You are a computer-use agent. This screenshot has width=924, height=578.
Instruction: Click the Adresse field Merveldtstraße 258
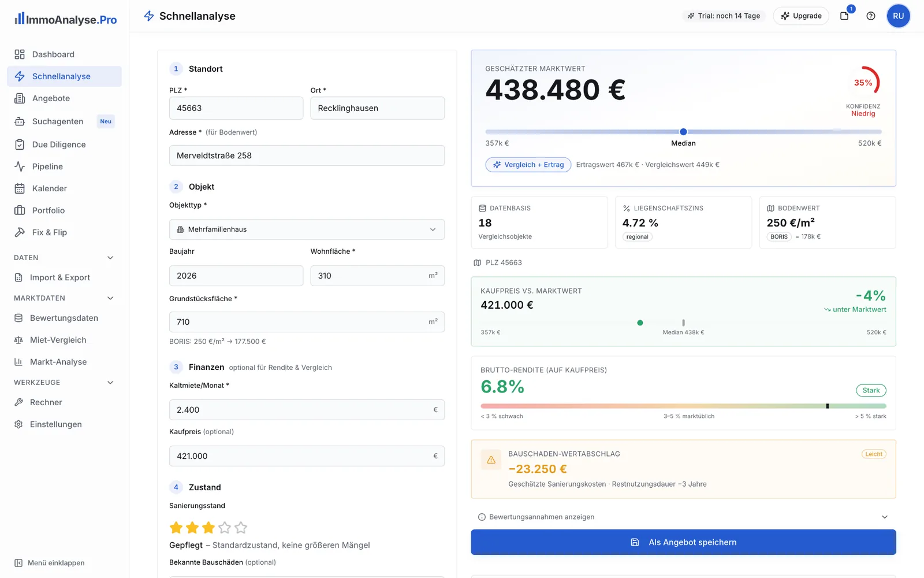click(307, 155)
